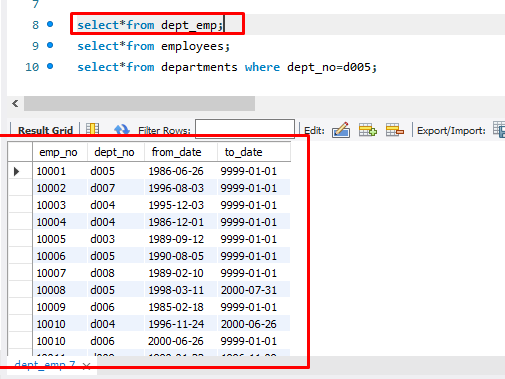The width and height of the screenshot is (505, 379).
Task: Click the editor horizontal scrollbar thumb
Action: coord(139,104)
